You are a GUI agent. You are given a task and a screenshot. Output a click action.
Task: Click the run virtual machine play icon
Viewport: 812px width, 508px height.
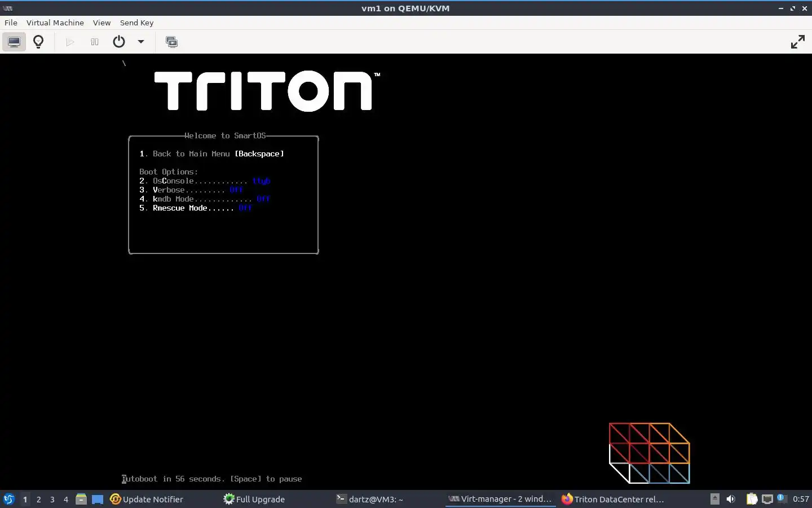[70, 42]
